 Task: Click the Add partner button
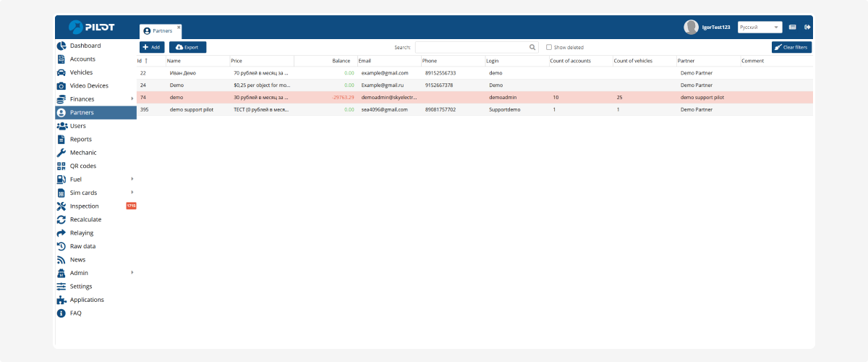coord(152,47)
